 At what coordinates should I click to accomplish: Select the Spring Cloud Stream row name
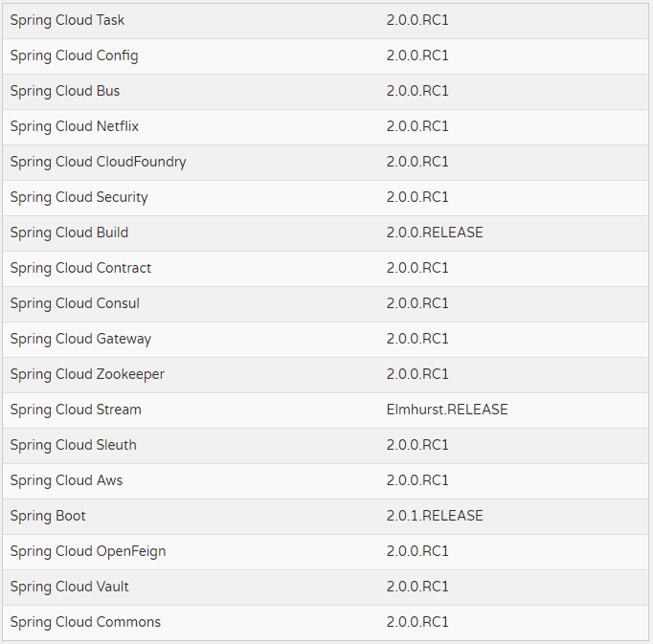tap(76, 410)
